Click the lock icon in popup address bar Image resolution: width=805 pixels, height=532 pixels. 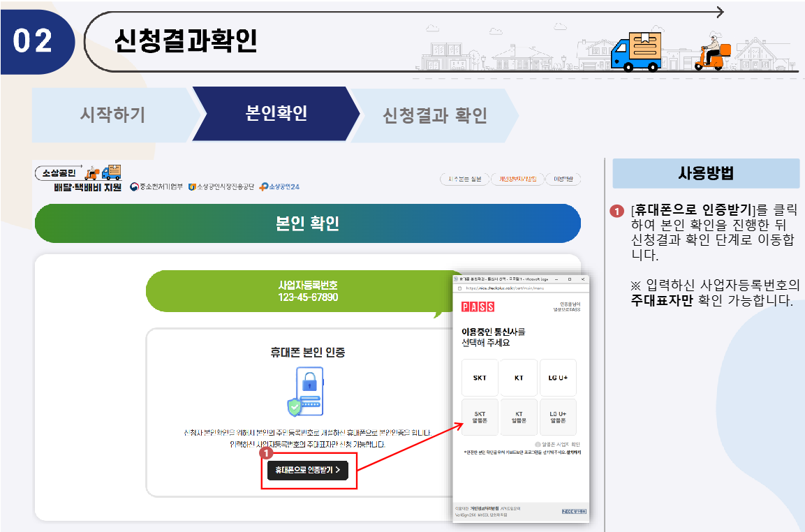(x=459, y=288)
